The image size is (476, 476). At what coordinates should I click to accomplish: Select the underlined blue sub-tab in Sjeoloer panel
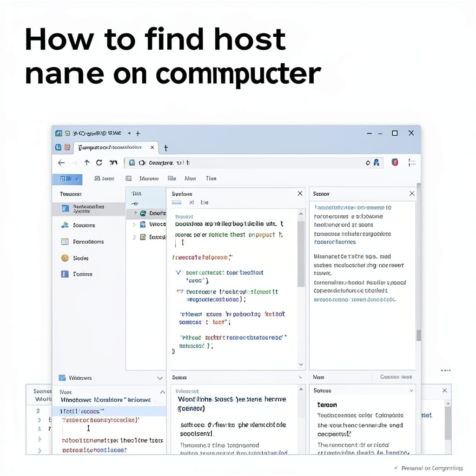pyautogui.click(x=176, y=203)
